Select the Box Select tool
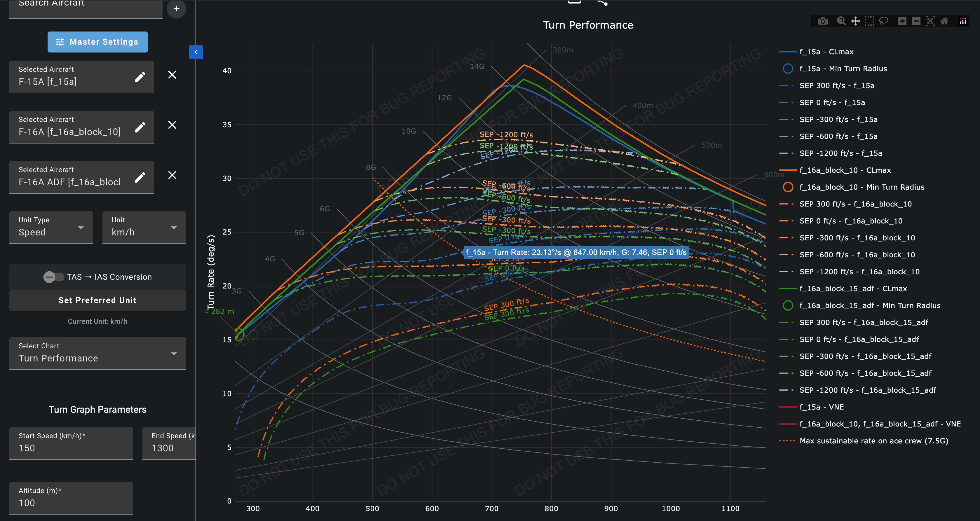Viewport: 980px width, 521px height. (870, 21)
